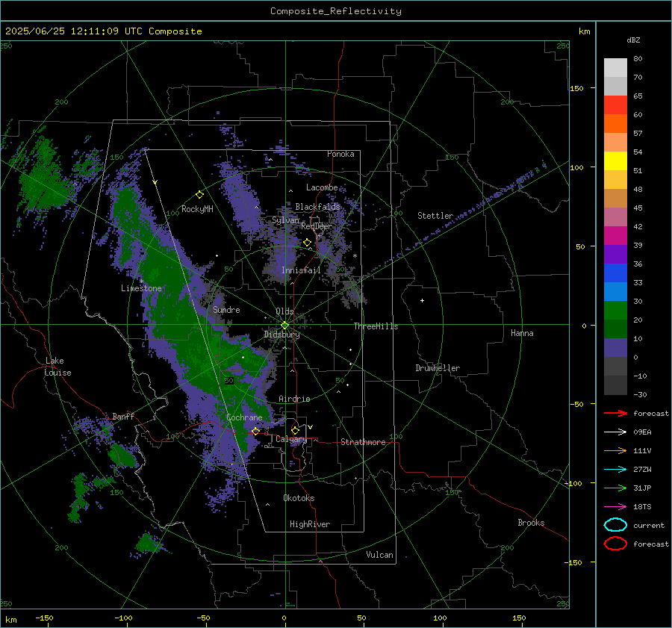Click the red forecast arrow in legend
This screenshot has height=628, width=672.
tap(615, 413)
